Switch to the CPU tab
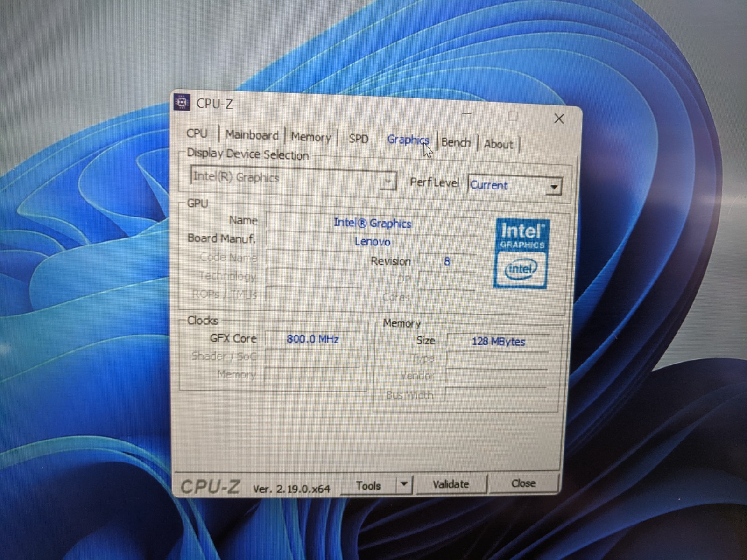 tap(197, 133)
